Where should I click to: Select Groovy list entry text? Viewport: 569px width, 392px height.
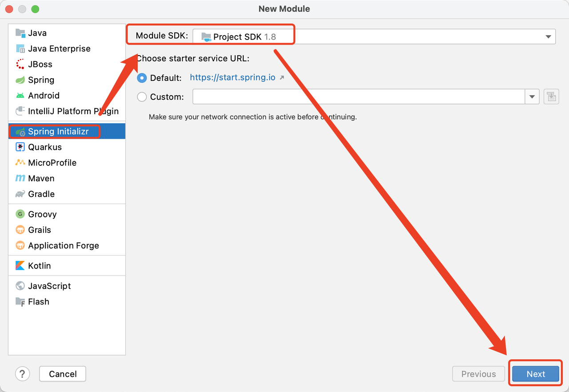[42, 214]
